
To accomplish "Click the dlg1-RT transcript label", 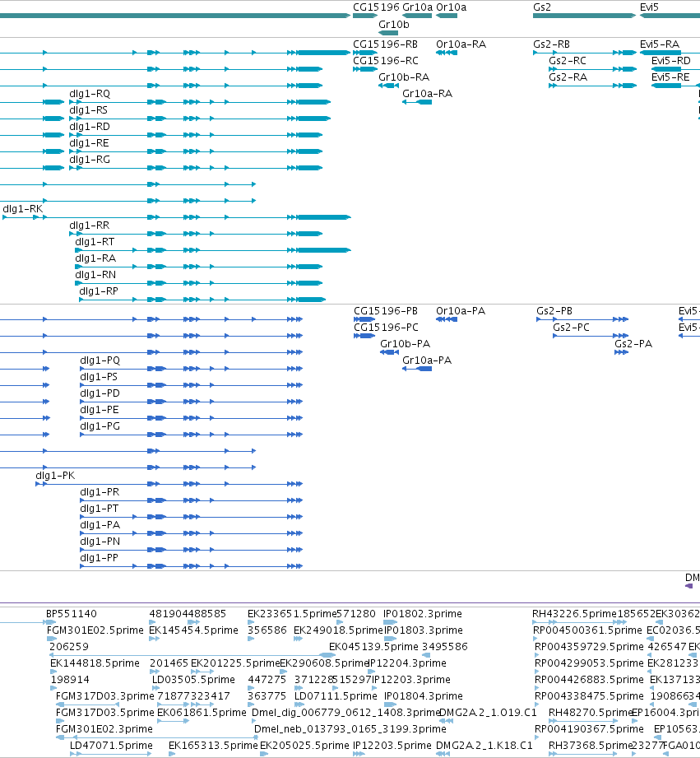I will 95,242.
